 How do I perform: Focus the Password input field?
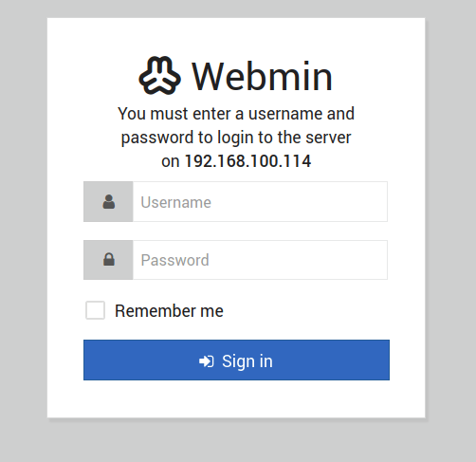point(260,260)
